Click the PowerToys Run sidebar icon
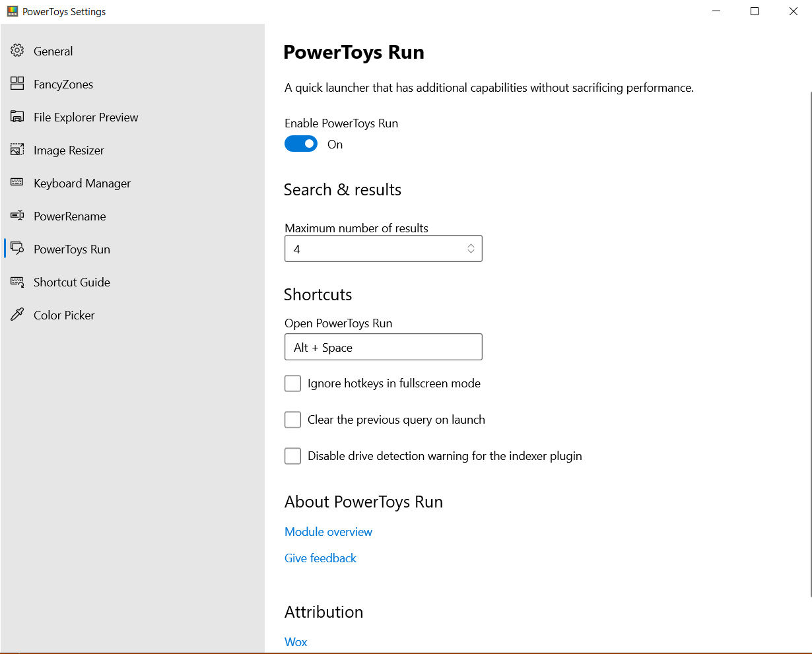 tap(17, 249)
